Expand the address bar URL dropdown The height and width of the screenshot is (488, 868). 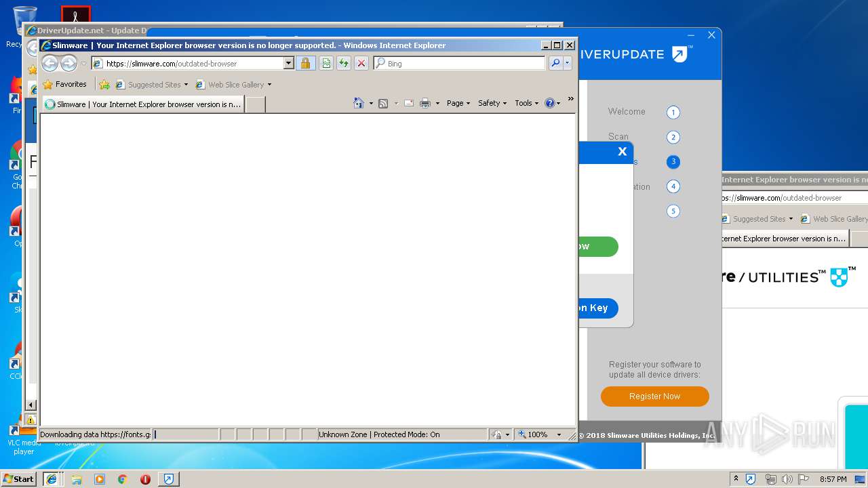click(x=288, y=63)
